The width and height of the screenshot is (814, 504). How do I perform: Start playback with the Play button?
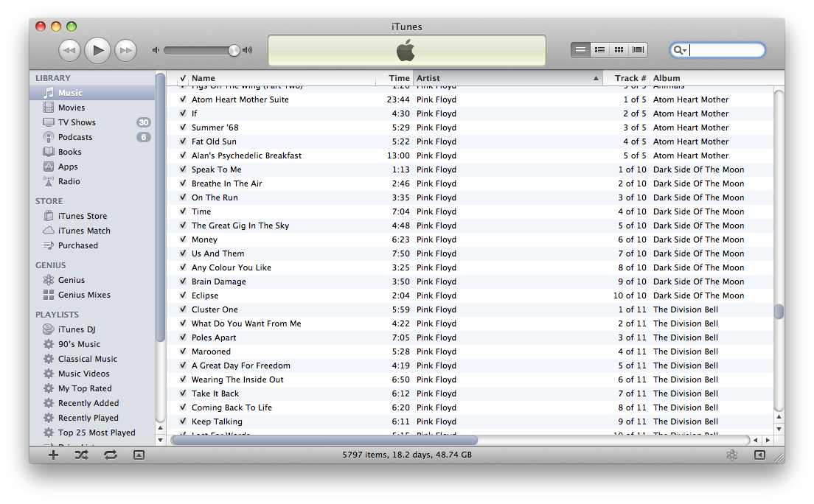point(97,50)
